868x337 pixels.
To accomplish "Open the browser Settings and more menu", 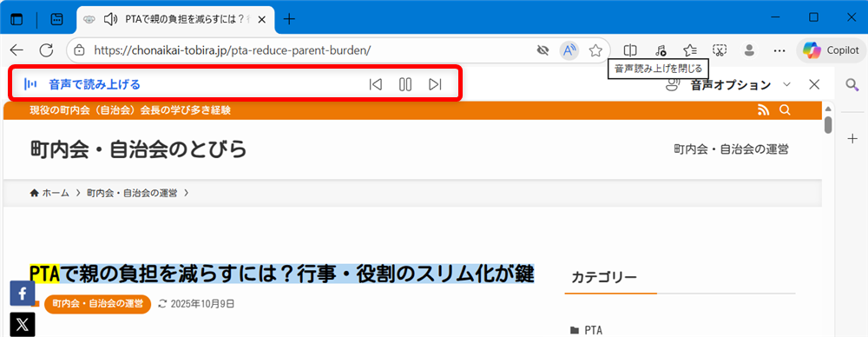I will (779, 50).
